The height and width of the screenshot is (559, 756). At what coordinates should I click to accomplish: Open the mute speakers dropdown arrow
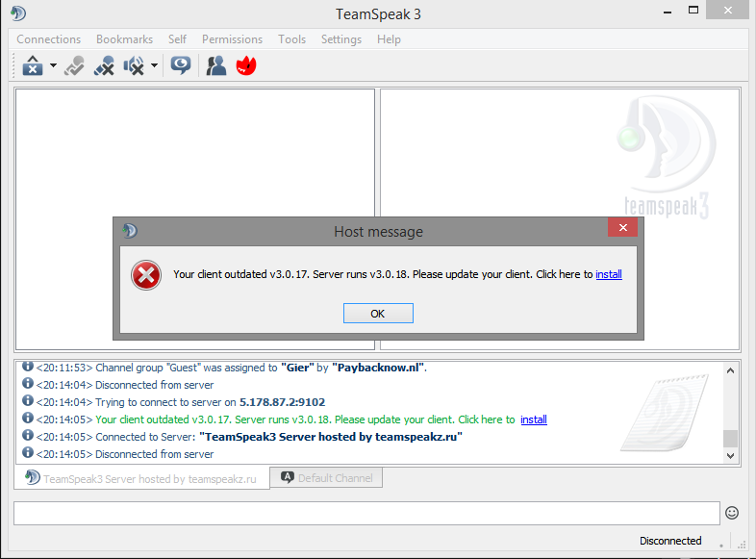pos(154,65)
